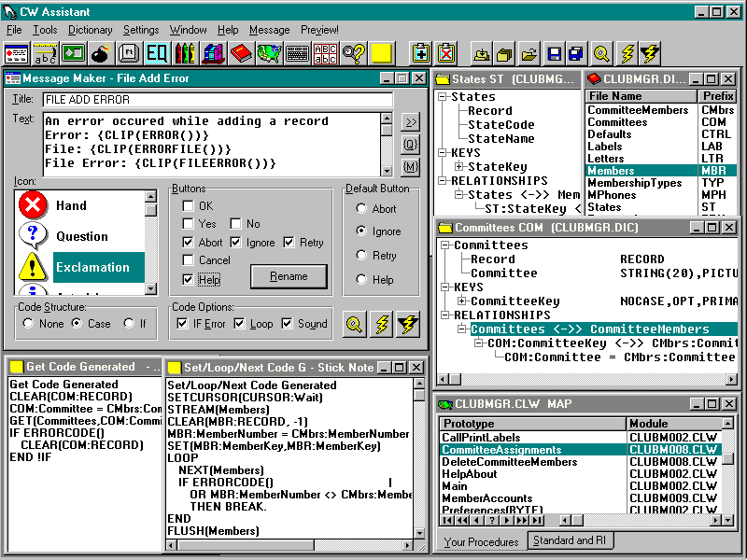Uncheck the Sound code option

pyautogui.click(x=287, y=324)
